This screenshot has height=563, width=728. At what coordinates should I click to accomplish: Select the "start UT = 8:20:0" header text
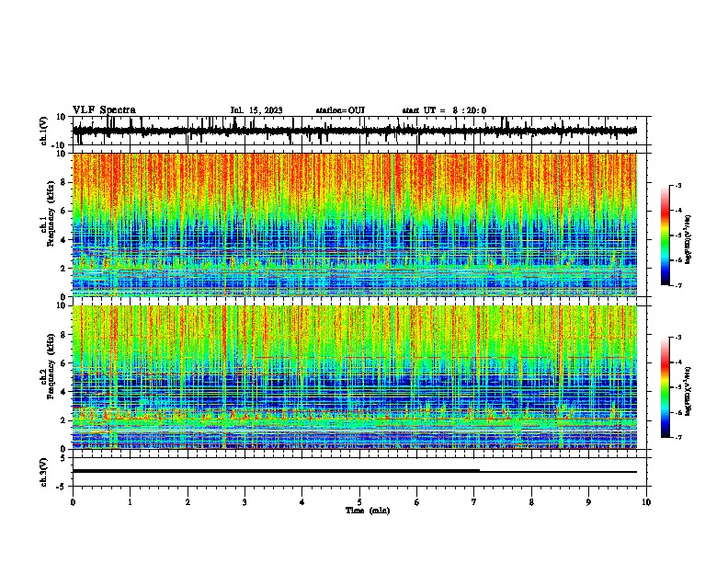point(444,110)
